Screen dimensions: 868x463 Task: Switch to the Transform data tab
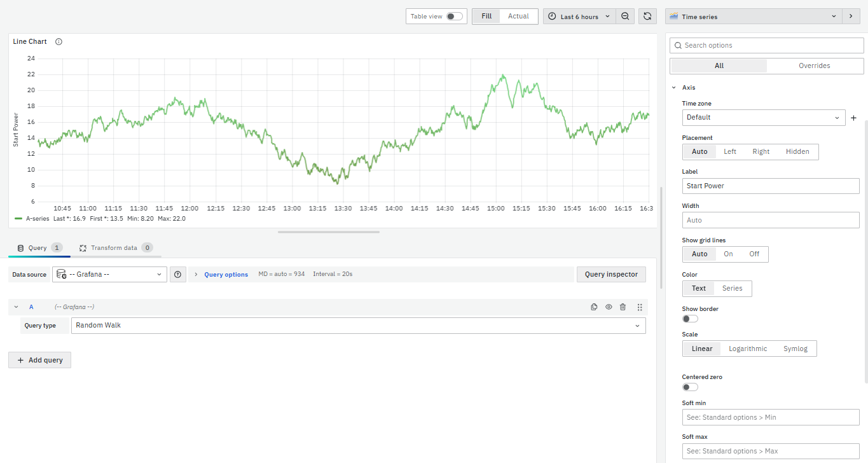pyautogui.click(x=114, y=248)
